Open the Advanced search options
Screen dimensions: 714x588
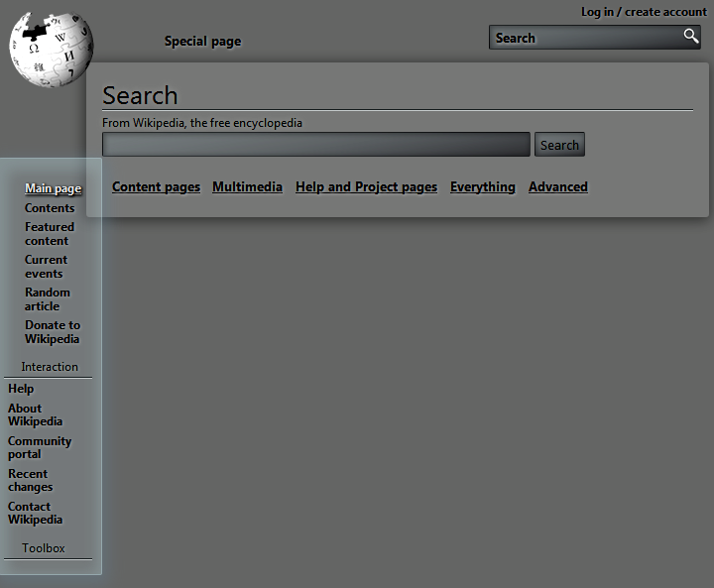(557, 187)
